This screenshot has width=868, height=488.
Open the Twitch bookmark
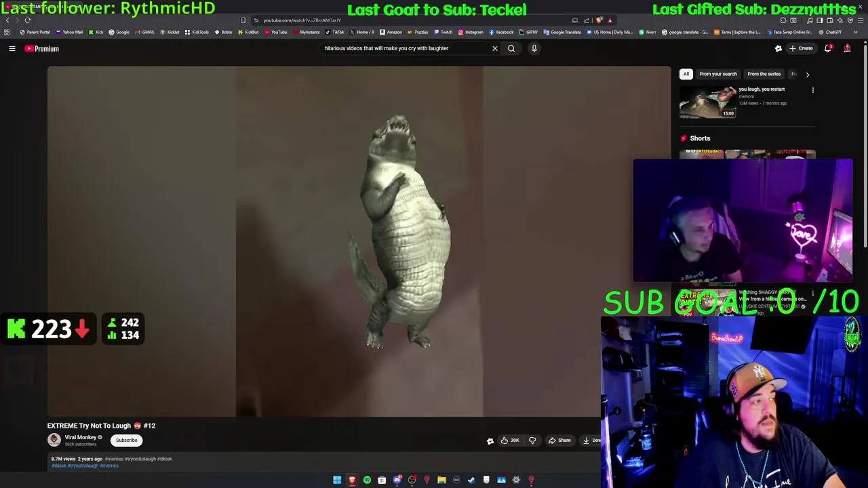coord(443,32)
